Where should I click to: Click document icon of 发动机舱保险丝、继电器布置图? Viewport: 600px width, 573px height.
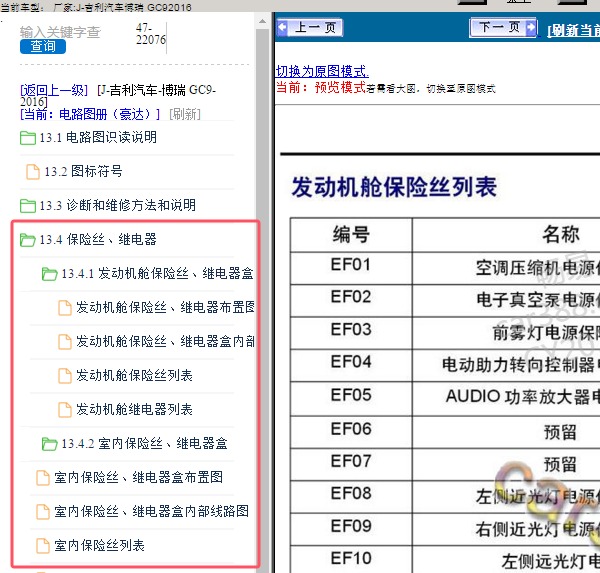point(65,308)
